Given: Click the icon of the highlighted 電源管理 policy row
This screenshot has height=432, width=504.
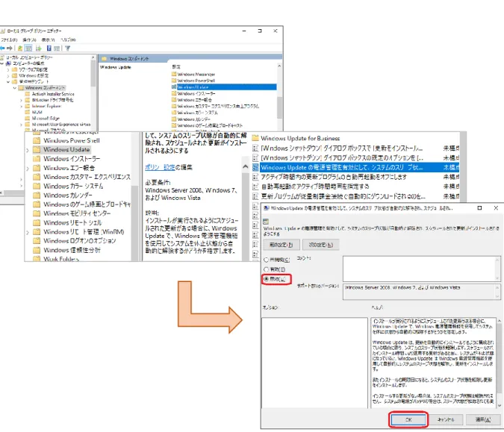Looking at the screenshot, I should [x=255, y=167].
